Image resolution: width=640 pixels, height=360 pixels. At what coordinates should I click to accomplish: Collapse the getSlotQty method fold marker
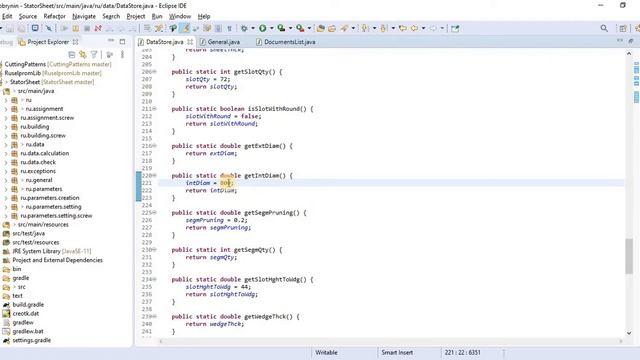click(x=155, y=72)
